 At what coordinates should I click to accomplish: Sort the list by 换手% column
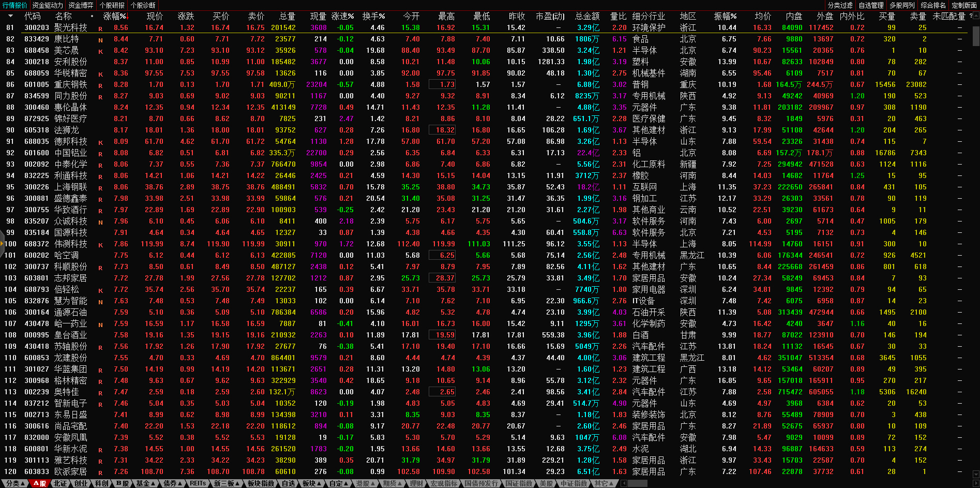tap(373, 16)
